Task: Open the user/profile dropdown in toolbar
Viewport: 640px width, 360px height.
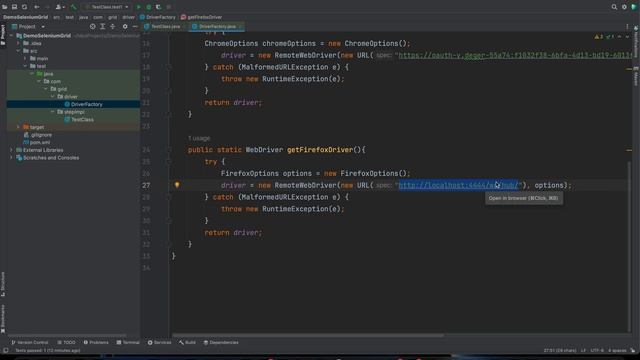Action: pos(60,7)
